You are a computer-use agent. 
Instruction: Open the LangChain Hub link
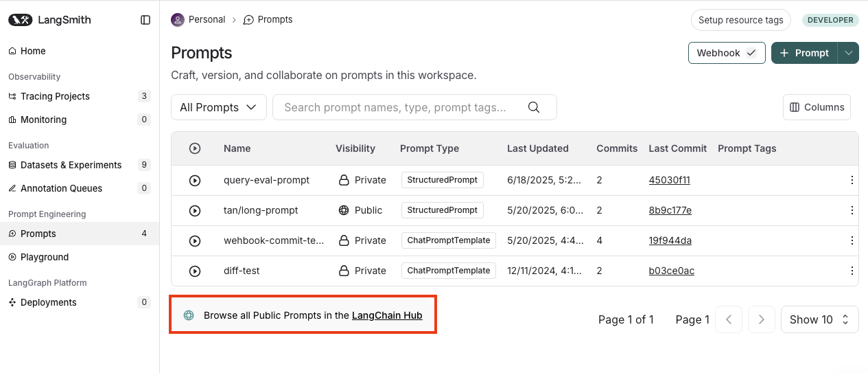[387, 315]
